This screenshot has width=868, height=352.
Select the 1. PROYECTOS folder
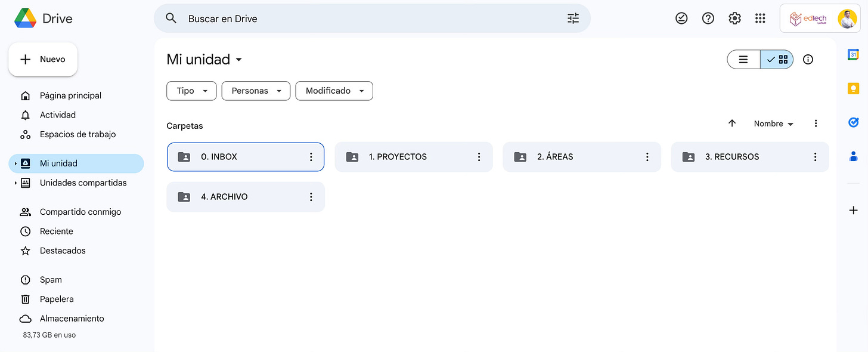tap(414, 157)
